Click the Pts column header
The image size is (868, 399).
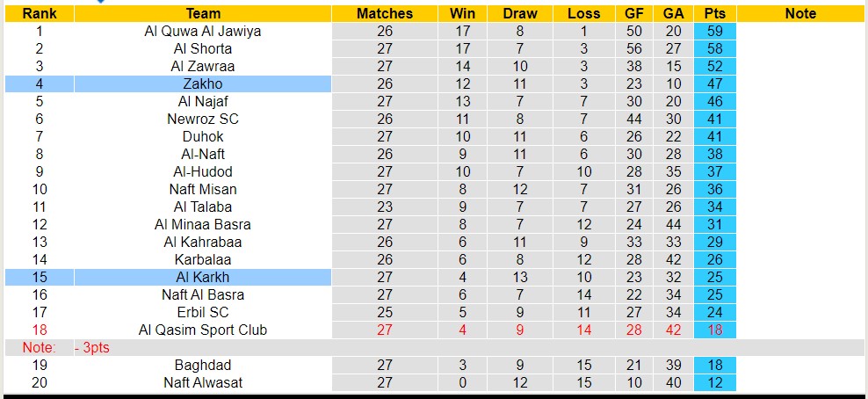[x=714, y=13]
